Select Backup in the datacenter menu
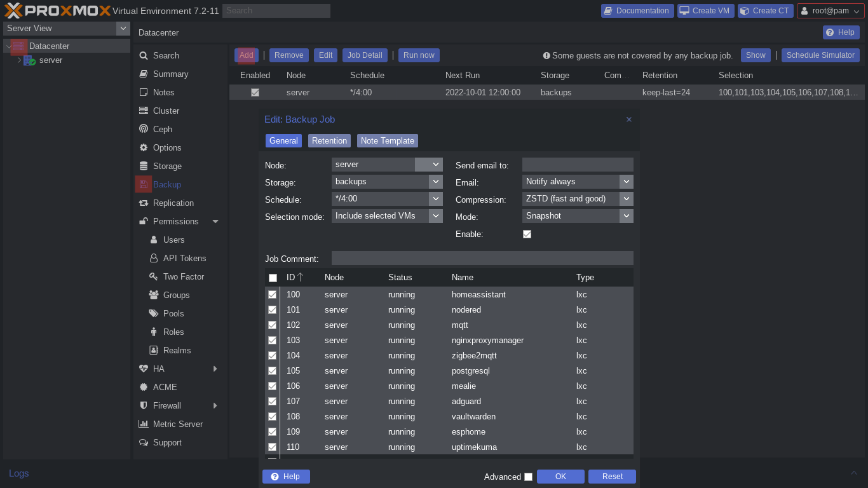868x488 pixels. pos(166,184)
